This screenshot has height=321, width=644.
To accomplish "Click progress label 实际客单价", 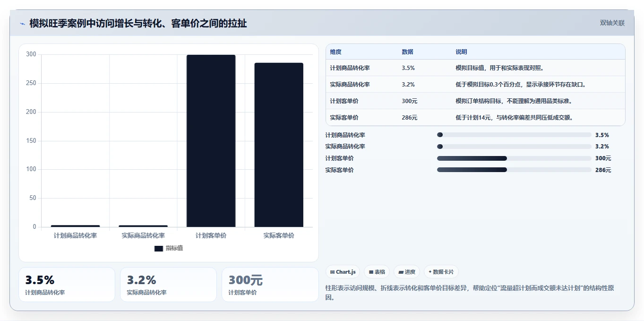I will pyautogui.click(x=339, y=170).
